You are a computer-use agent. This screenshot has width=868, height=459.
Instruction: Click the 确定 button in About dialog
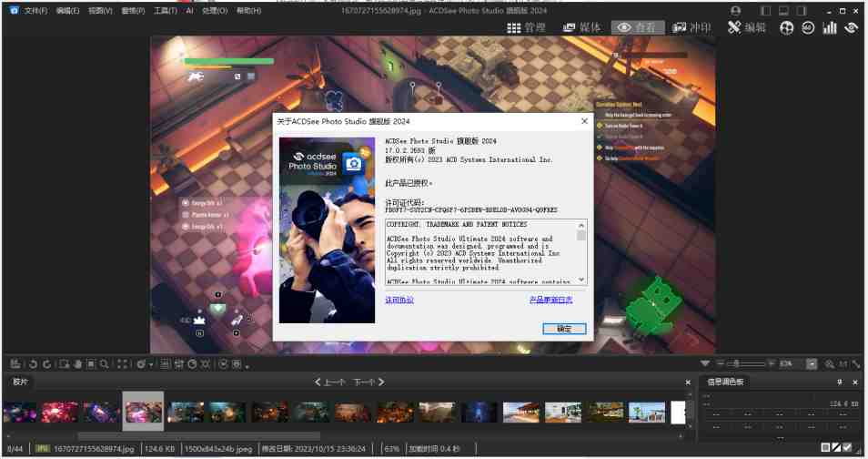[564, 329]
